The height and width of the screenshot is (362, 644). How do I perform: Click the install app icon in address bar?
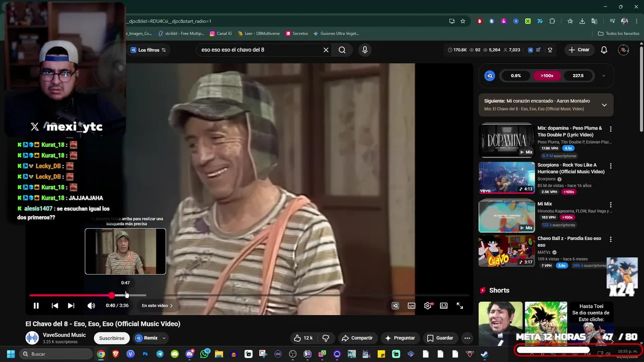(x=452, y=21)
